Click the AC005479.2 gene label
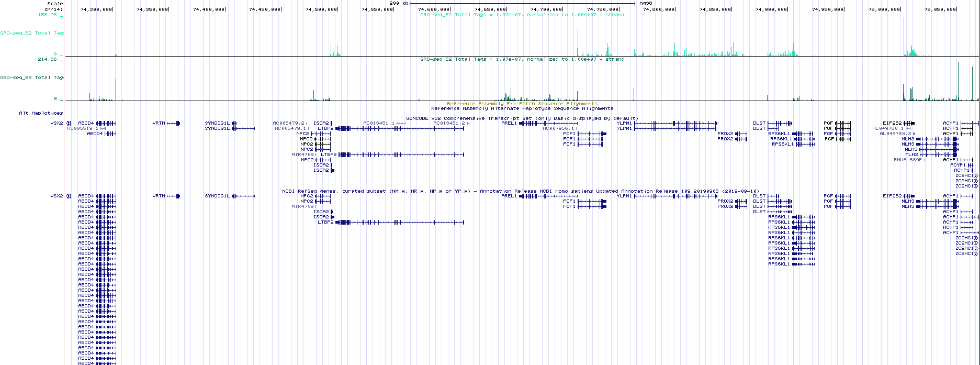 pos(288,123)
